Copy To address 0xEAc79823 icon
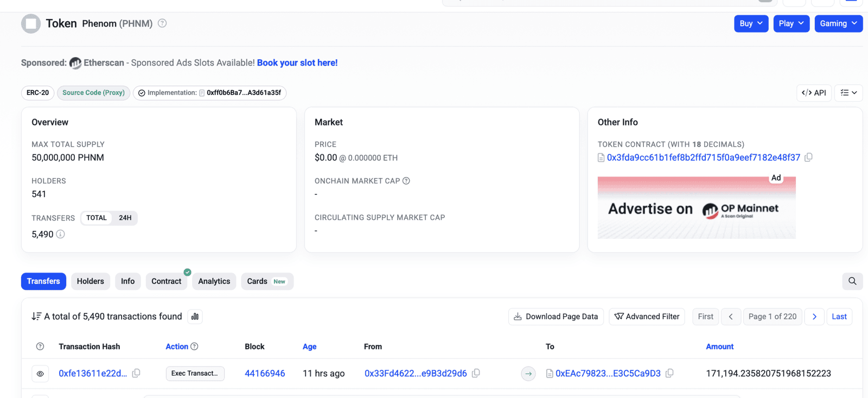Viewport: 868px width, 398px height. (669, 373)
